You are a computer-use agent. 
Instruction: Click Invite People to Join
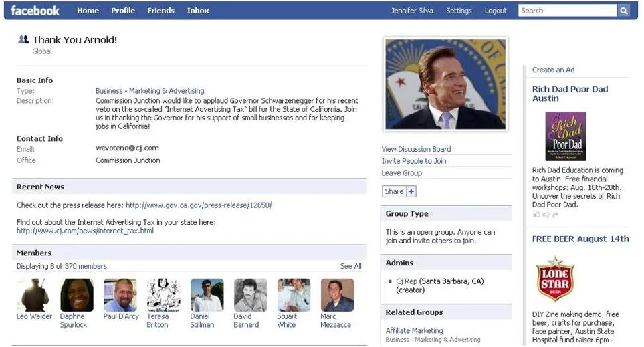(x=413, y=161)
